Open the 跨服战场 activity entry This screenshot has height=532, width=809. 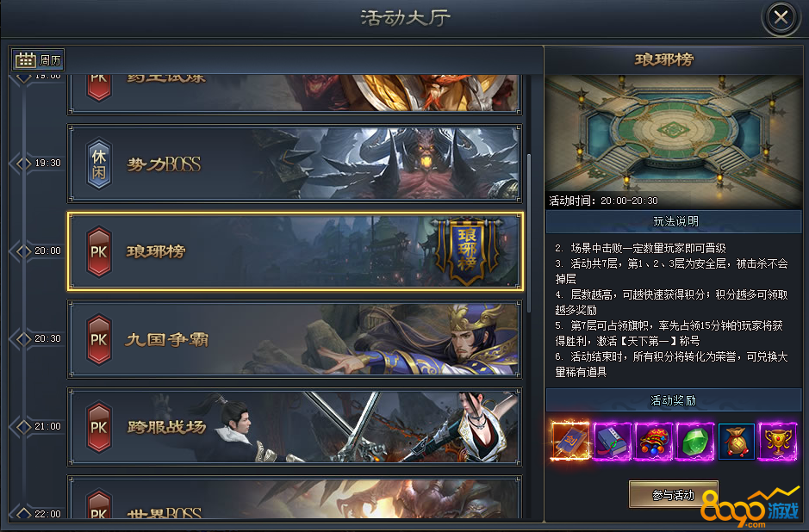pyautogui.click(x=295, y=427)
